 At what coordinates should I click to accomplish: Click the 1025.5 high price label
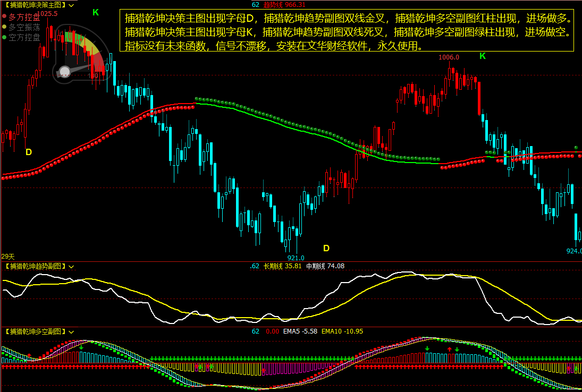tap(47, 14)
